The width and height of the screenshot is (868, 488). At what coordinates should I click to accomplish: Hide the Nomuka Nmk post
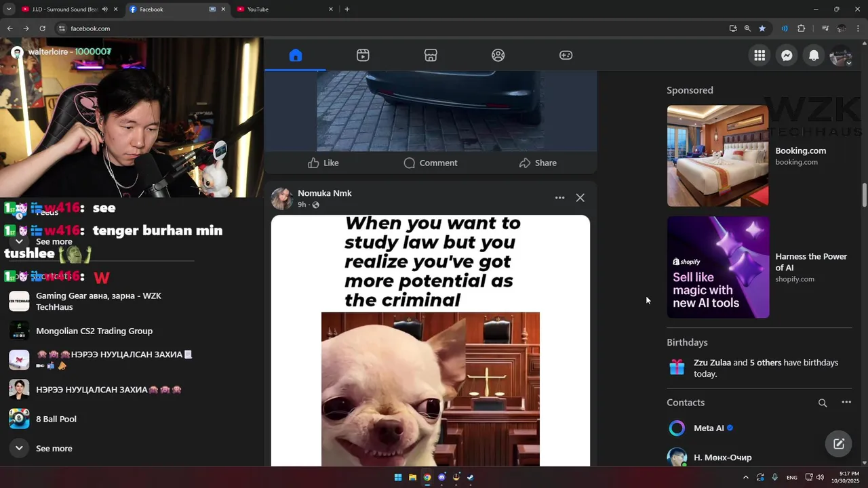(x=580, y=198)
